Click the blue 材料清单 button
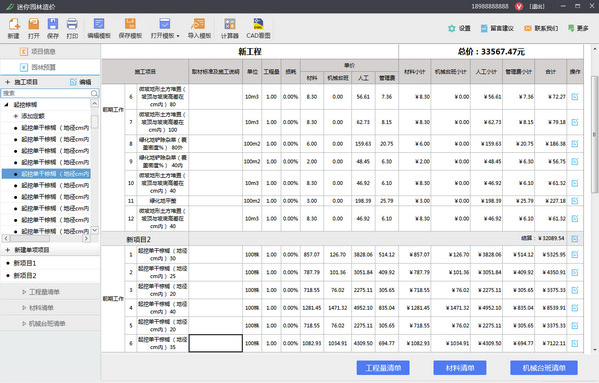This screenshot has width=599, height=383. pos(460,368)
